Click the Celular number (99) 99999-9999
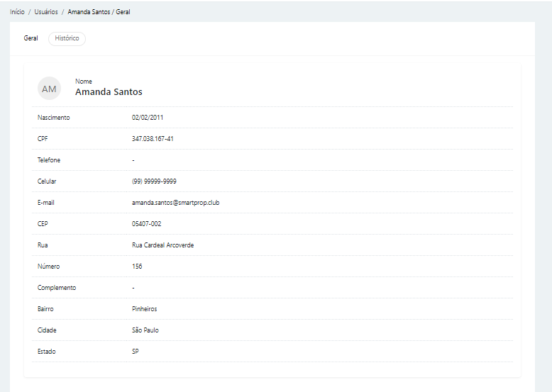Image resolution: width=552 pixels, height=392 pixels. point(154,181)
